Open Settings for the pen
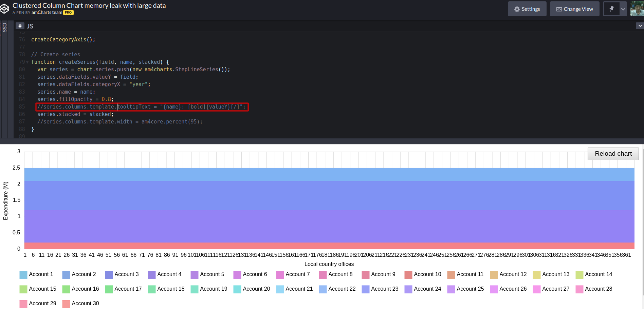Screen dimensions: 644x309 point(527,9)
